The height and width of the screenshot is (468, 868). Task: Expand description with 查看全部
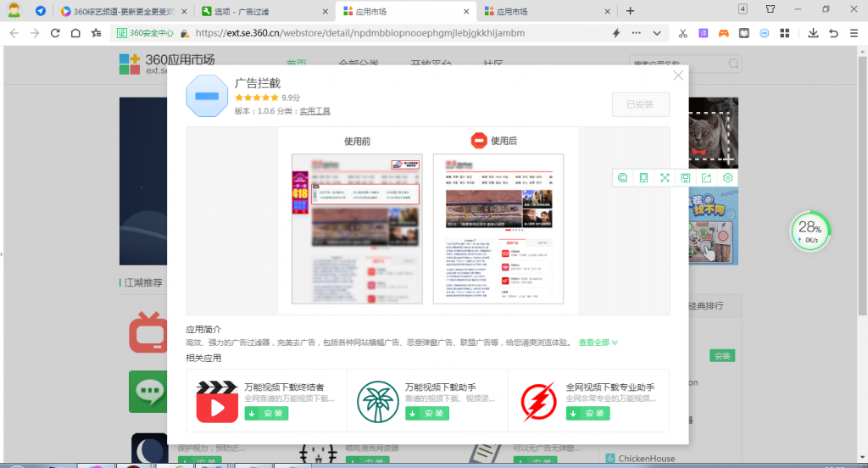coord(598,343)
